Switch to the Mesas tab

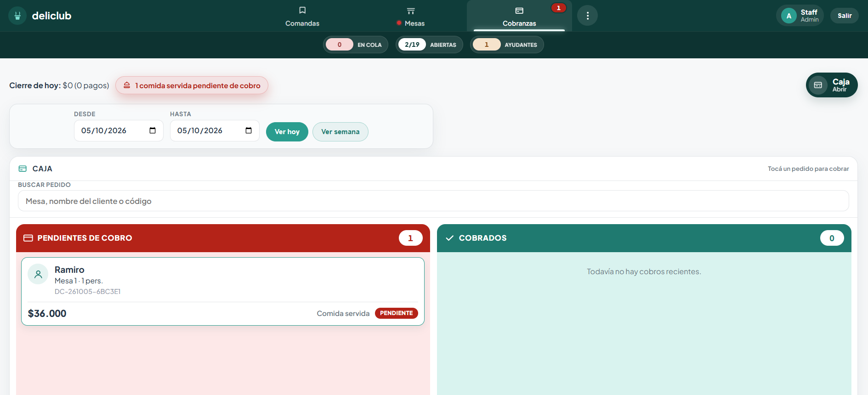pyautogui.click(x=411, y=17)
